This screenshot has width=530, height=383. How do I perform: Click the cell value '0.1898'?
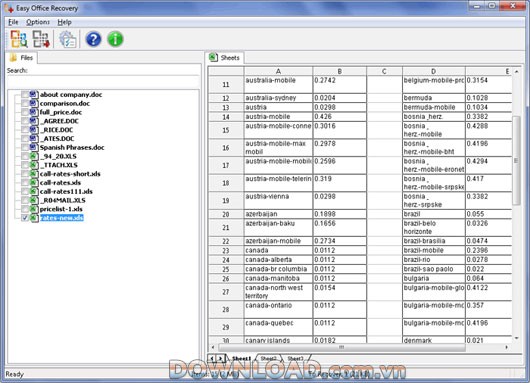[x=340, y=214]
